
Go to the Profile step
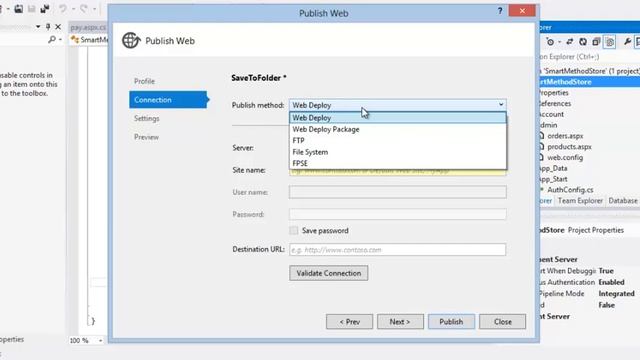(144, 81)
